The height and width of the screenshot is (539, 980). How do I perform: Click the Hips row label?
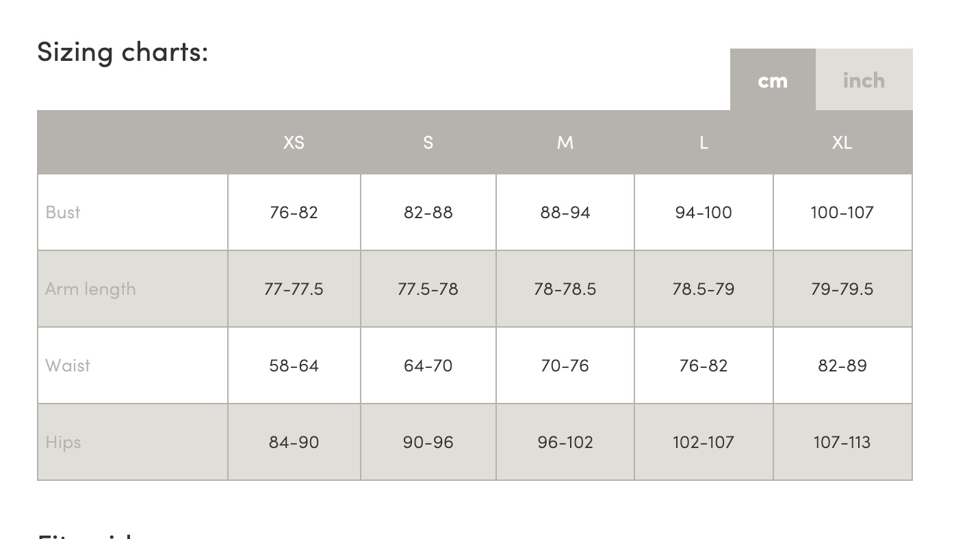pyautogui.click(x=63, y=442)
